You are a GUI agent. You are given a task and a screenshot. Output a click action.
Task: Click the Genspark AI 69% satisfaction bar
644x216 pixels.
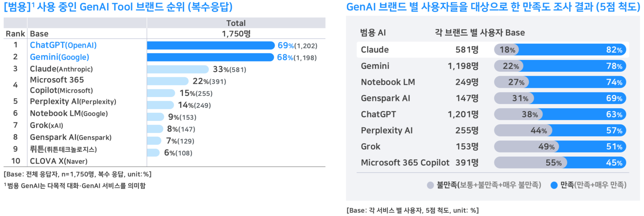(579, 98)
